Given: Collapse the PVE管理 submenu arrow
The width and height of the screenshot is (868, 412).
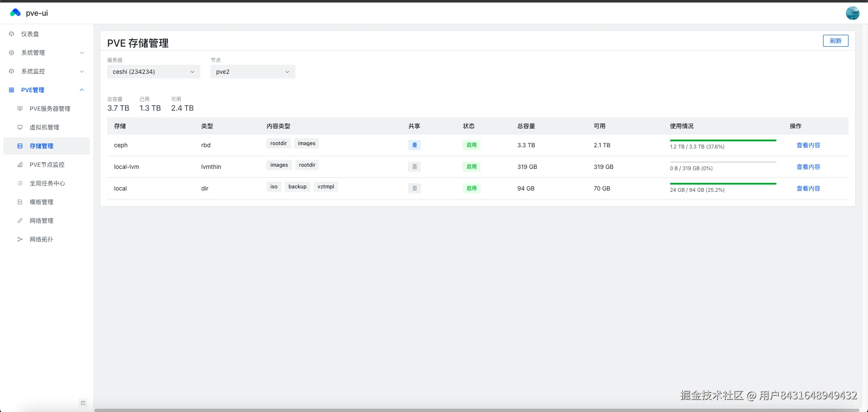Looking at the screenshot, I should [82, 90].
